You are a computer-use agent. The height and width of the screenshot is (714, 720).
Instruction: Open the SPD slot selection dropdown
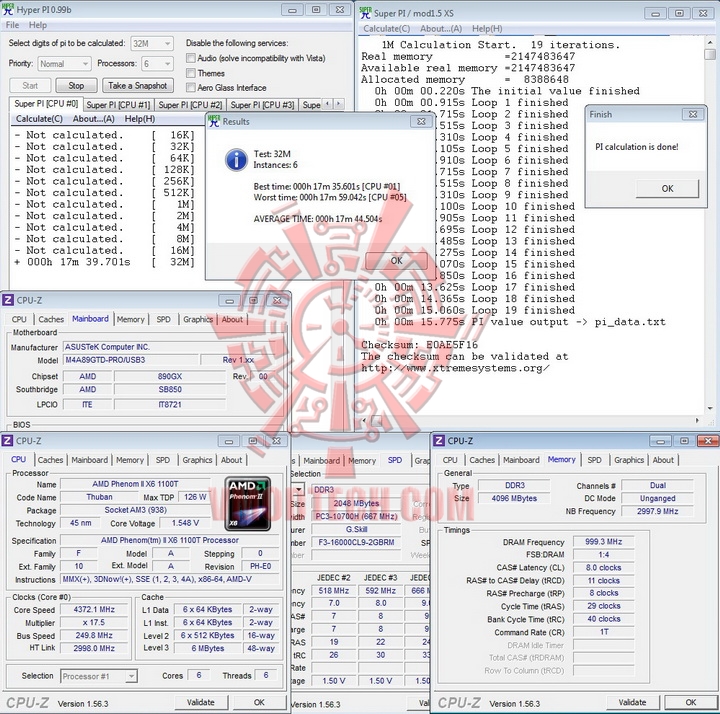[298, 489]
